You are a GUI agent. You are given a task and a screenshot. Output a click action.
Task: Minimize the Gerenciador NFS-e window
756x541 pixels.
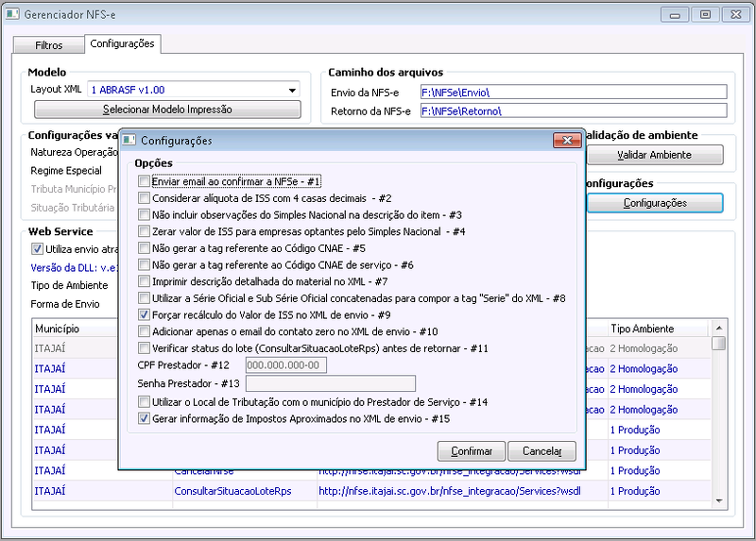[675, 15]
